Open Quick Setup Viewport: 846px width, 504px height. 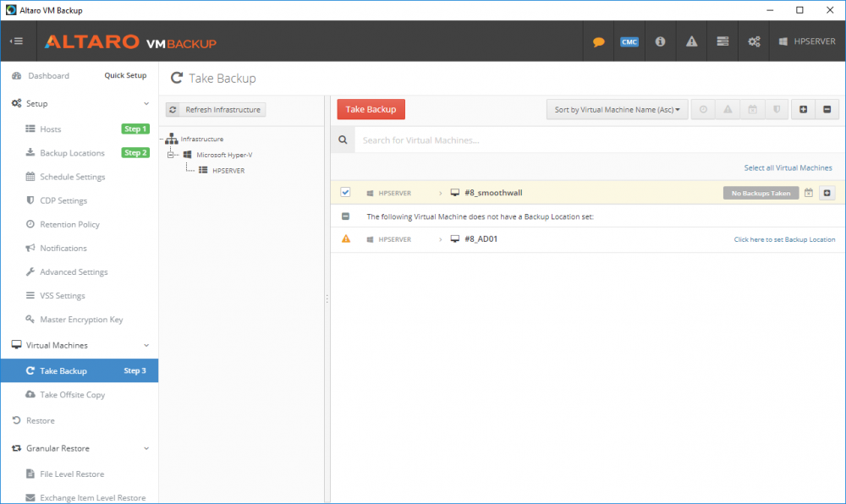pyautogui.click(x=125, y=75)
